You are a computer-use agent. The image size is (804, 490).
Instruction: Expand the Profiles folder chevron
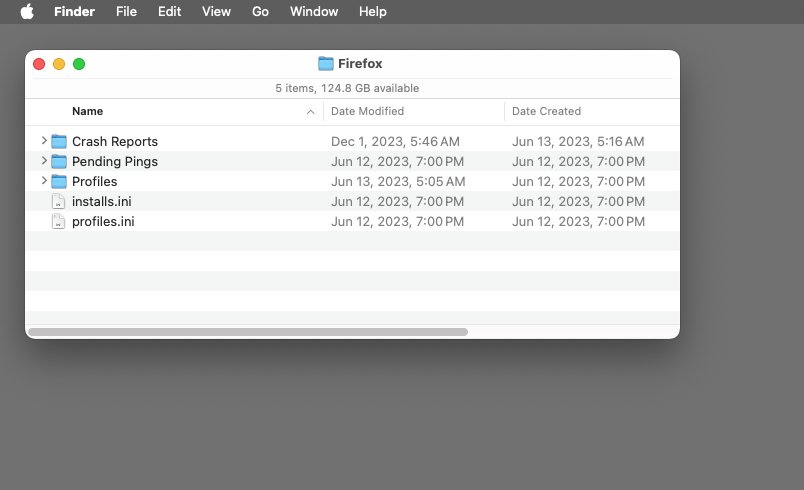tap(44, 181)
